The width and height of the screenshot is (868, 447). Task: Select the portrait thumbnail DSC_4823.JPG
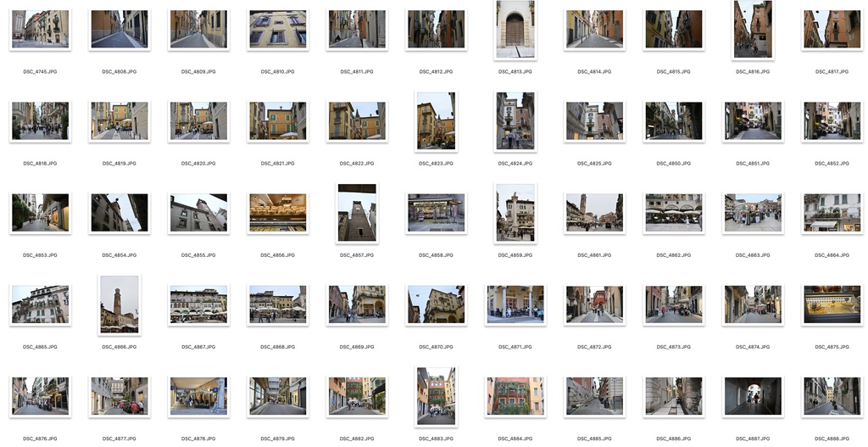[x=436, y=120]
